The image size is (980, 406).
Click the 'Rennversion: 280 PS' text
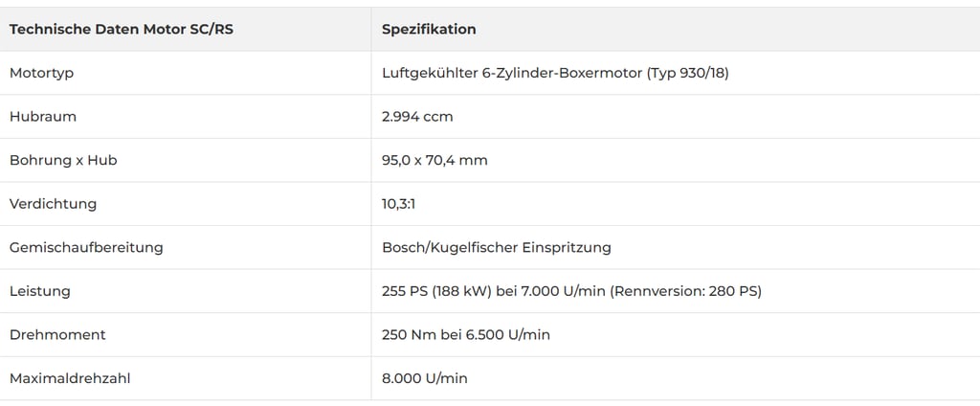point(685,291)
